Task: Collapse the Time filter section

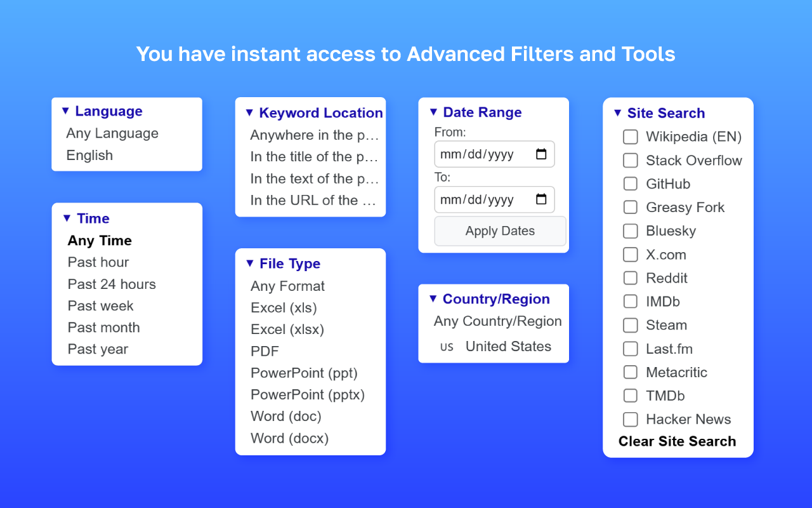Action: tap(67, 218)
